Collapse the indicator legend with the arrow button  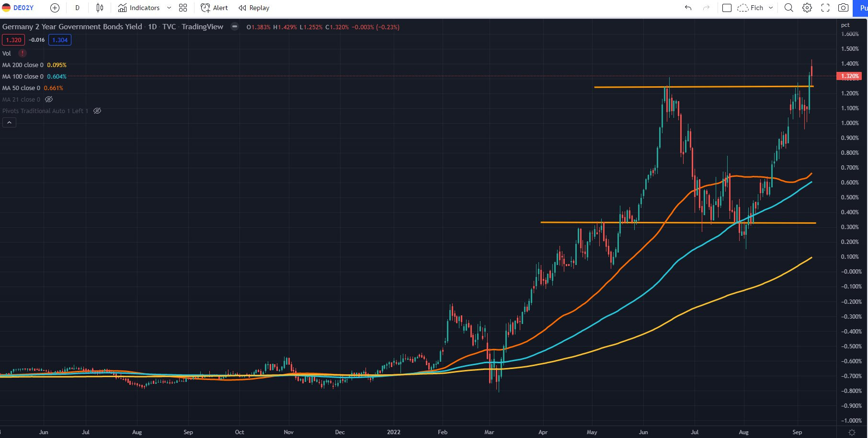click(9, 123)
